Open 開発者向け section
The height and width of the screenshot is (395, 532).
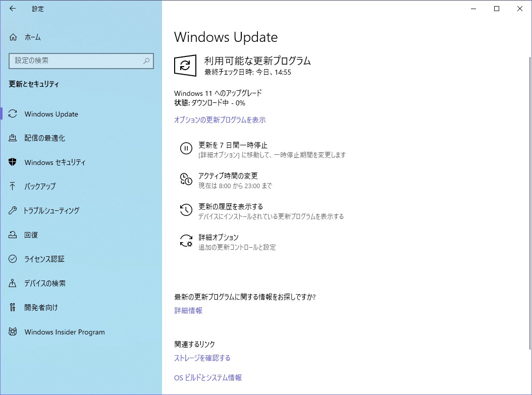[x=81, y=308]
